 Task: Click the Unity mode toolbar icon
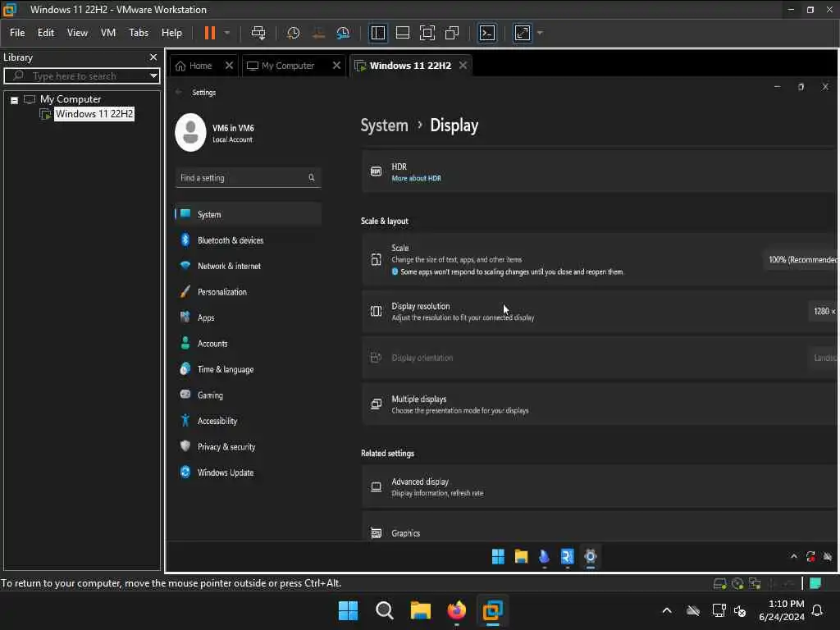(452, 33)
